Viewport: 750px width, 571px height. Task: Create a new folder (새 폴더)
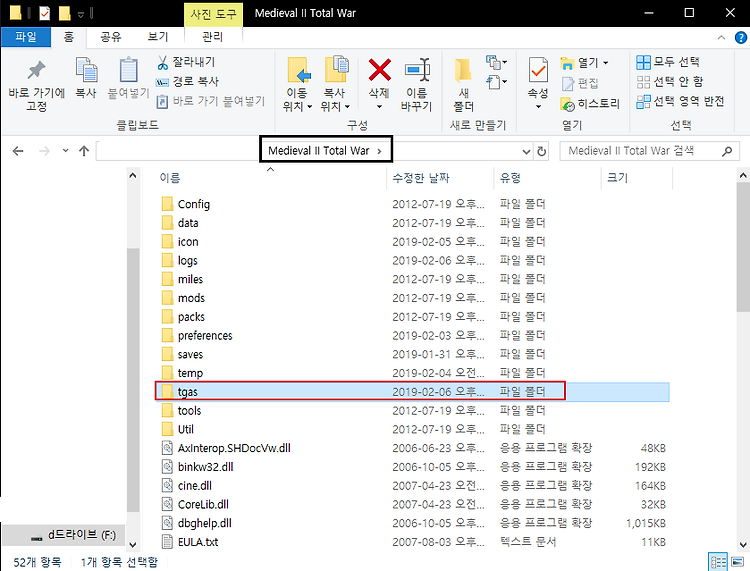tap(463, 85)
